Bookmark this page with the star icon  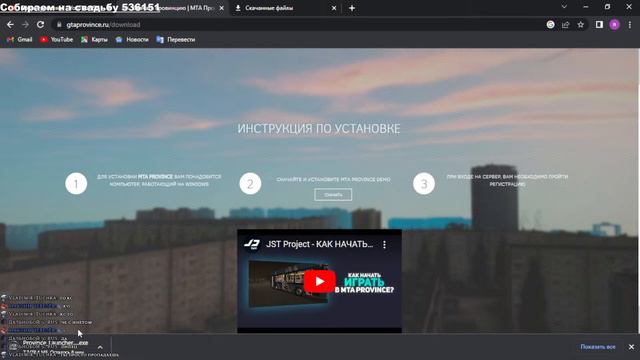coord(580,25)
